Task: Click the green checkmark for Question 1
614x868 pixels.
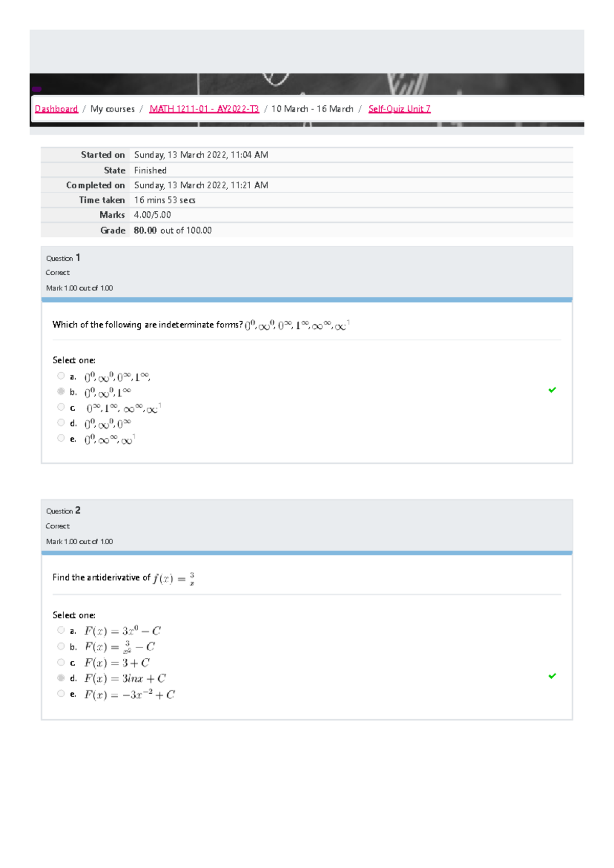Action: pyautogui.click(x=552, y=390)
